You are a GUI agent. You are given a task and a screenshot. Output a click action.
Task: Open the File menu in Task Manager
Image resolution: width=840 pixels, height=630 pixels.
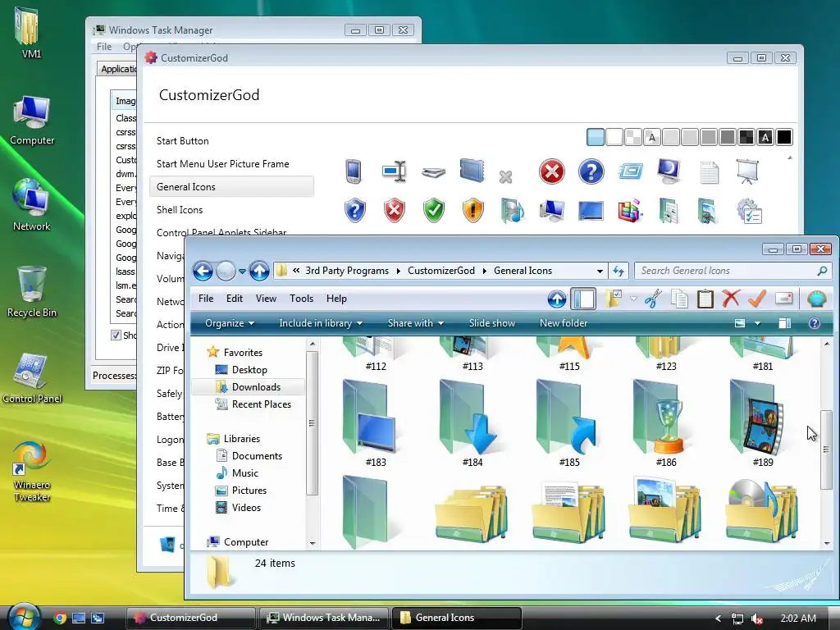tap(104, 47)
